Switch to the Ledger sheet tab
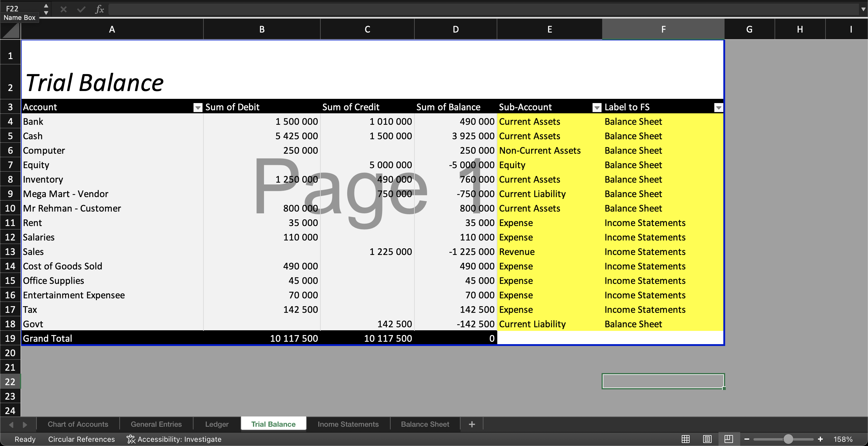 pyautogui.click(x=216, y=424)
